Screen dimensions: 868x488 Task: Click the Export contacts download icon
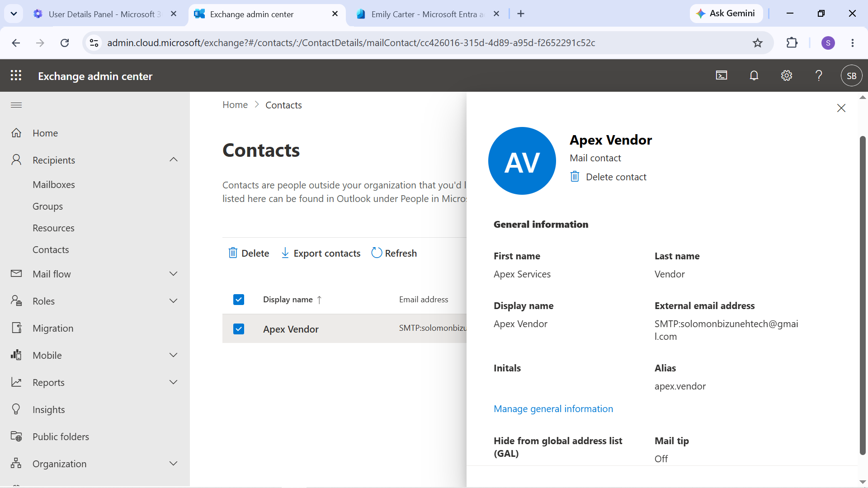pyautogui.click(x=285, y=253)
